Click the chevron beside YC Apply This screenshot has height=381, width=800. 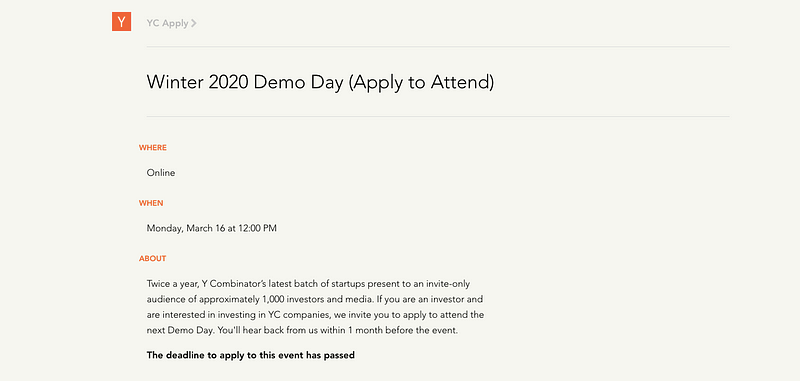click(x=194, y=23)
